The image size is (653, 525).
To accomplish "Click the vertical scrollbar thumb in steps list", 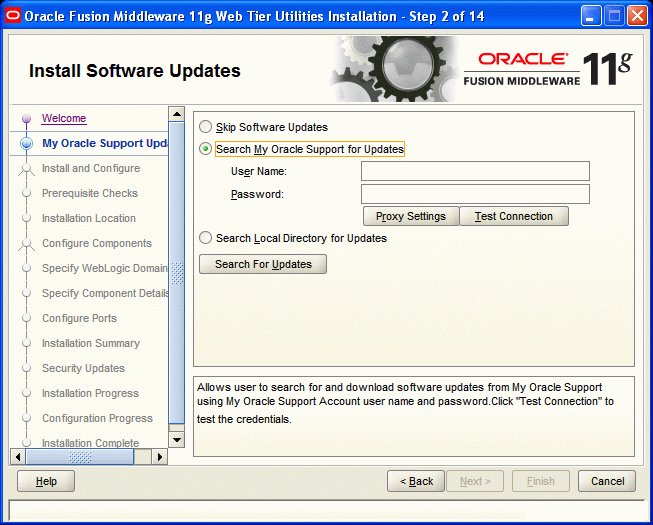I will [x=177, y=273].
